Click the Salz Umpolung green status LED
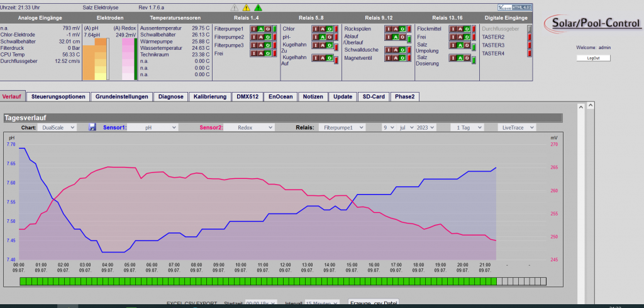Viewport: 644px width, 308px height. tap(474, 48)
